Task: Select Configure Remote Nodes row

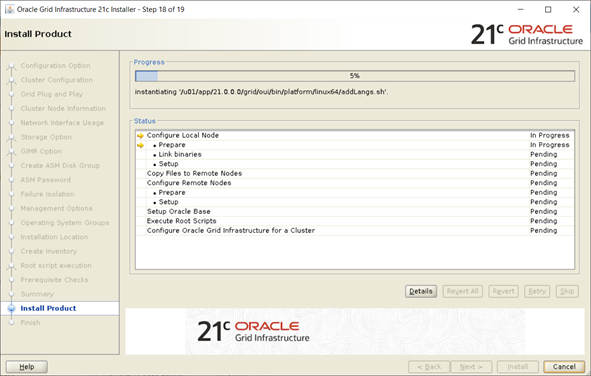Action: (355, 183)
